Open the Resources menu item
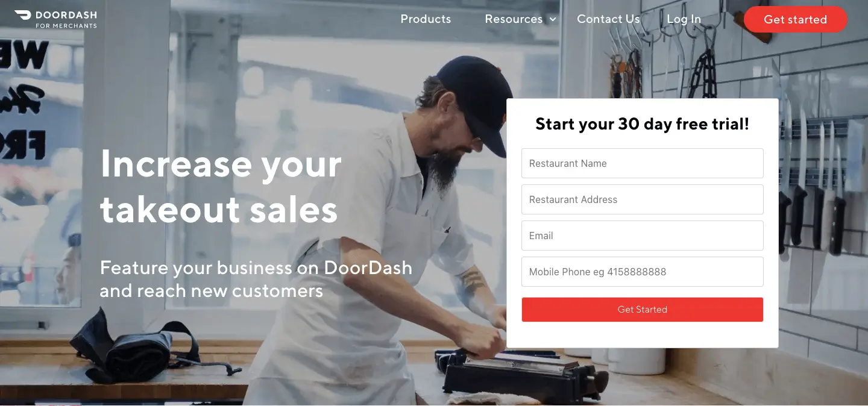868x406 pixels. pyautogui.click(x=514, y=19)
